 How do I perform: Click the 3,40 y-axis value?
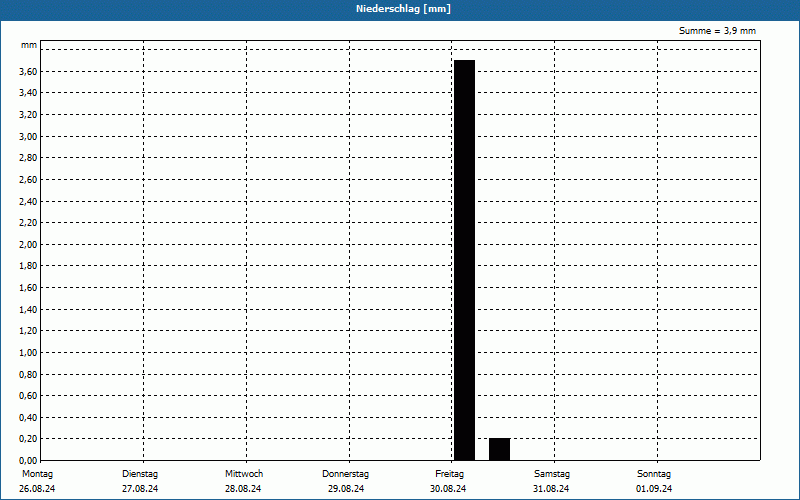[28, 93]
